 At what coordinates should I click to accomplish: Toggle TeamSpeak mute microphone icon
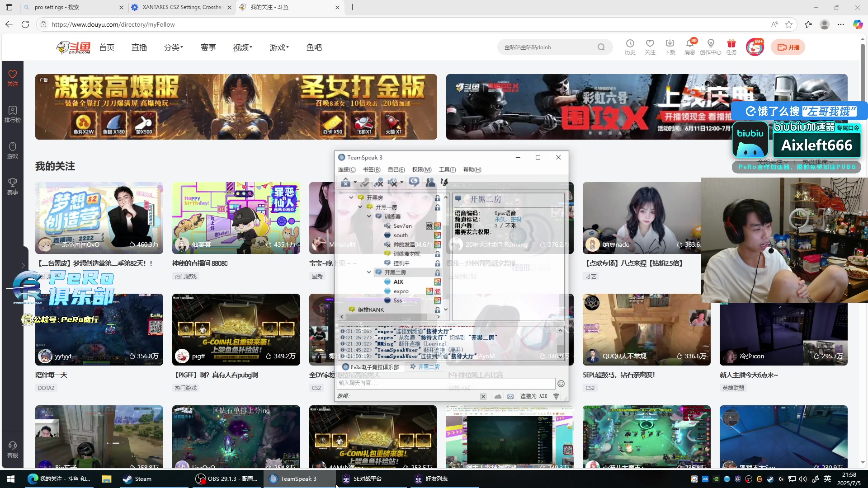pos(379,182)
